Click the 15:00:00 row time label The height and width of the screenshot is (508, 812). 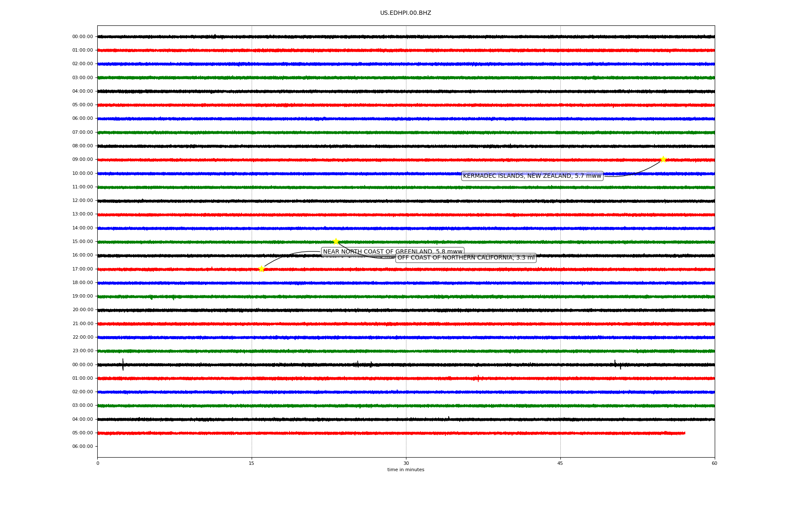coord(82,242)
